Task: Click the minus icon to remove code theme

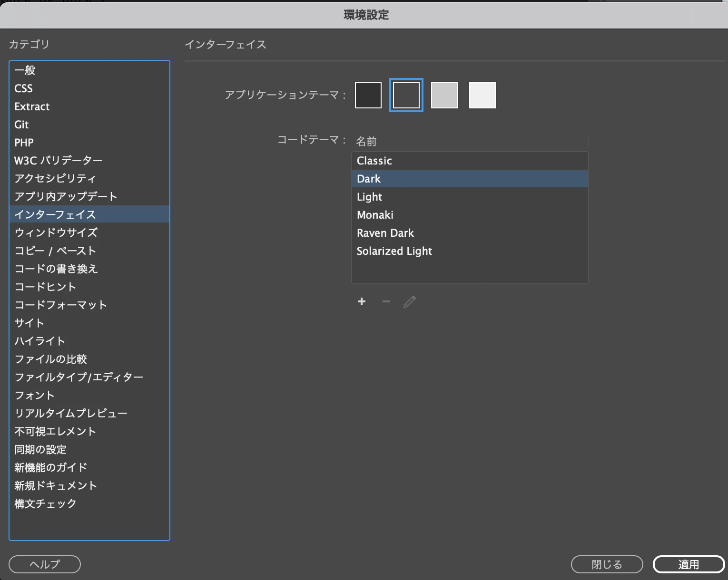Action: (386, 301)
